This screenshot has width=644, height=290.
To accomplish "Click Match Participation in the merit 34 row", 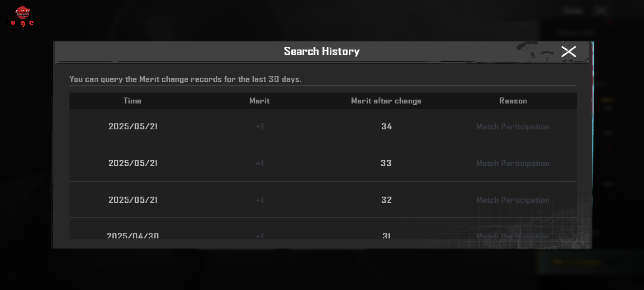I will pyautogui.click(x=513, y=127).
